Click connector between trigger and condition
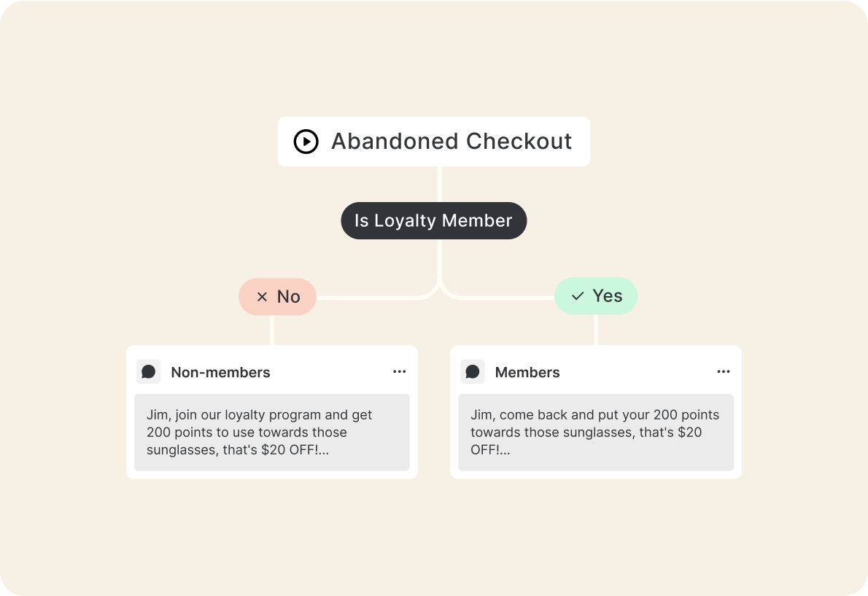The height and width of the screenshot is (596, 868). pyautogui.click(x=440, y=184)
